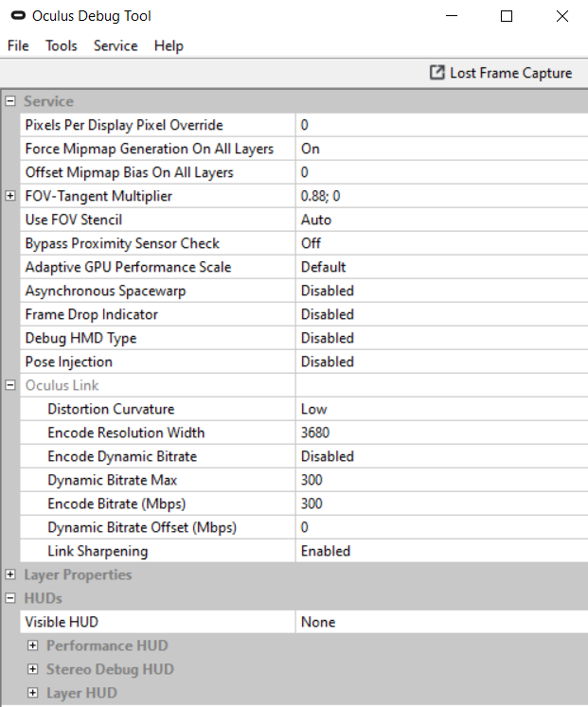Open the Service menu
The height and width of the screenshot is (707, 588).
coord(116,46)
